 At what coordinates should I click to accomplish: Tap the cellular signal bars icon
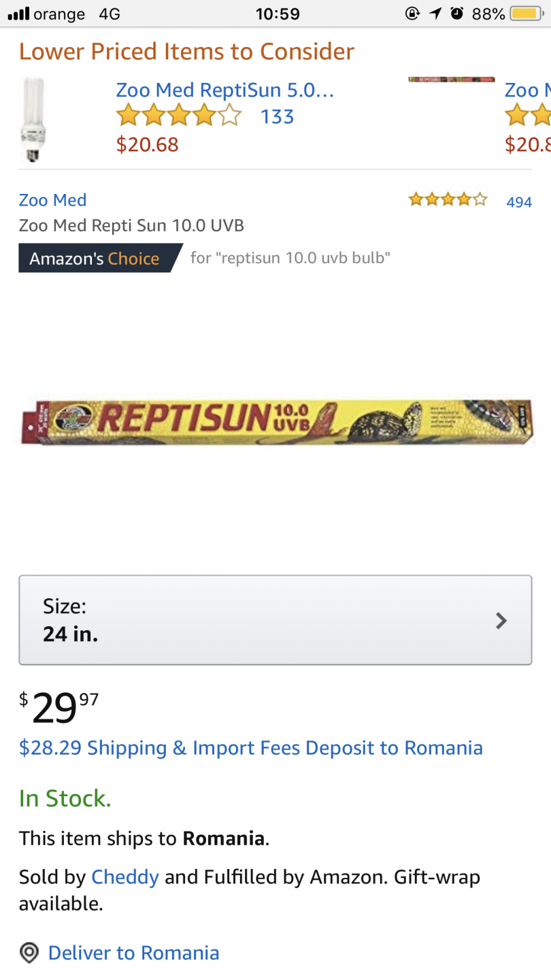tap(18, 14)
